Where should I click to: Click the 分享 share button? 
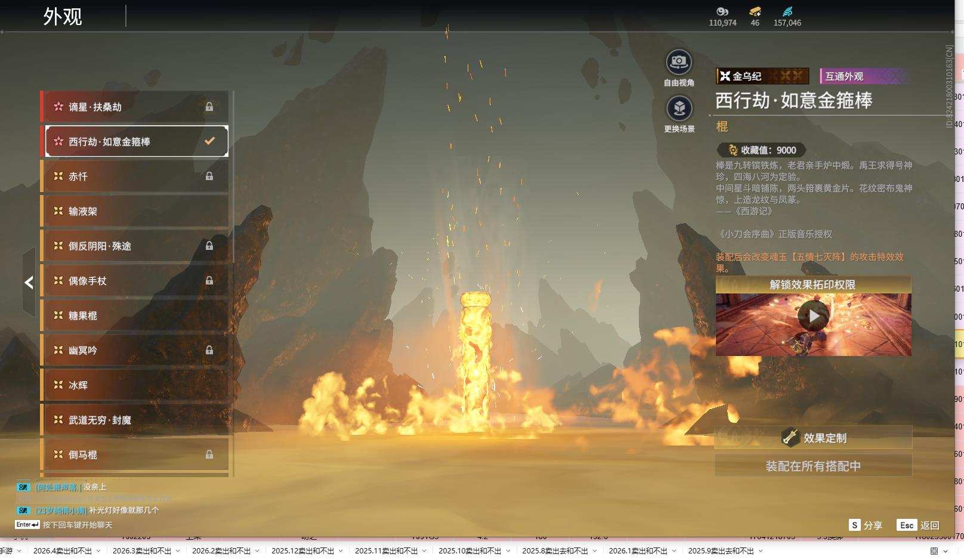[x=866, y=525]
